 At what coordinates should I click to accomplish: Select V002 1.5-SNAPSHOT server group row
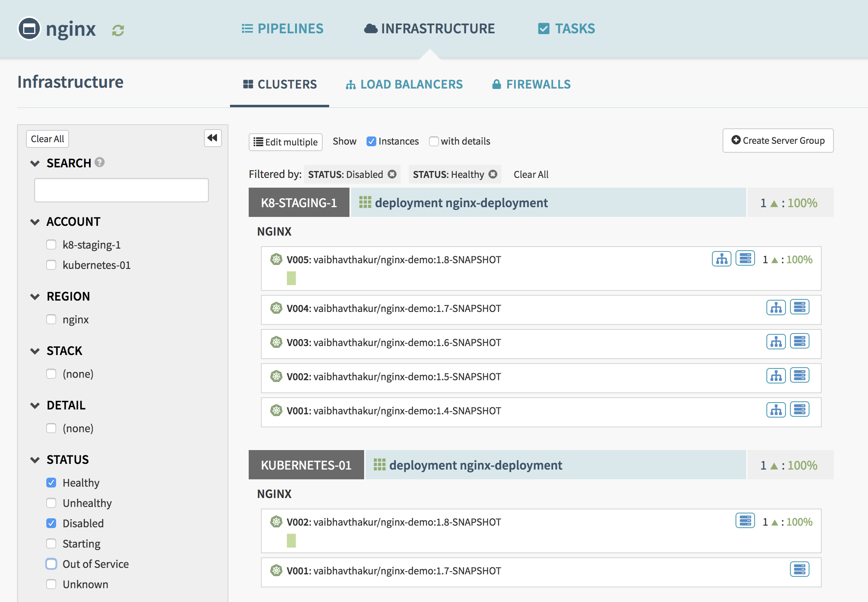coord(541,378)
